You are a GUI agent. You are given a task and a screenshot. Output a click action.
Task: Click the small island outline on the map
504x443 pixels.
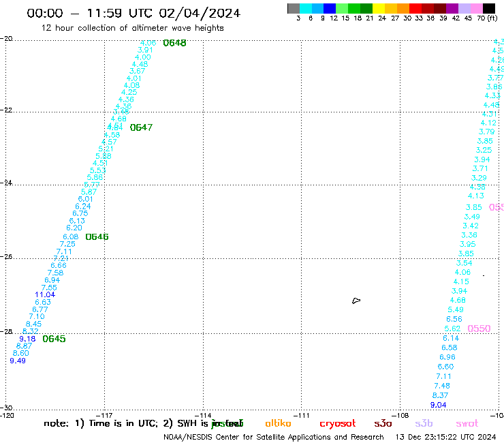click(x=356, y=301)
